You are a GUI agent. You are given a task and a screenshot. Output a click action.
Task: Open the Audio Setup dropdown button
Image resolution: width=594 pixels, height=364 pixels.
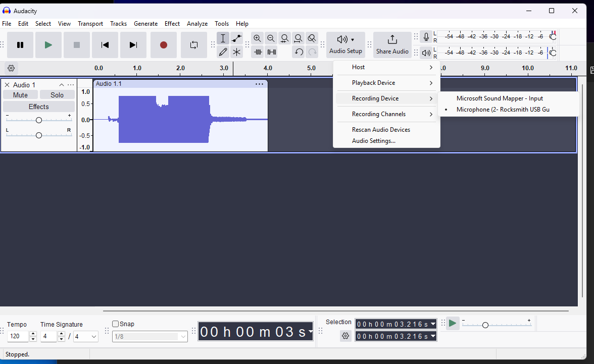[345, 45]
